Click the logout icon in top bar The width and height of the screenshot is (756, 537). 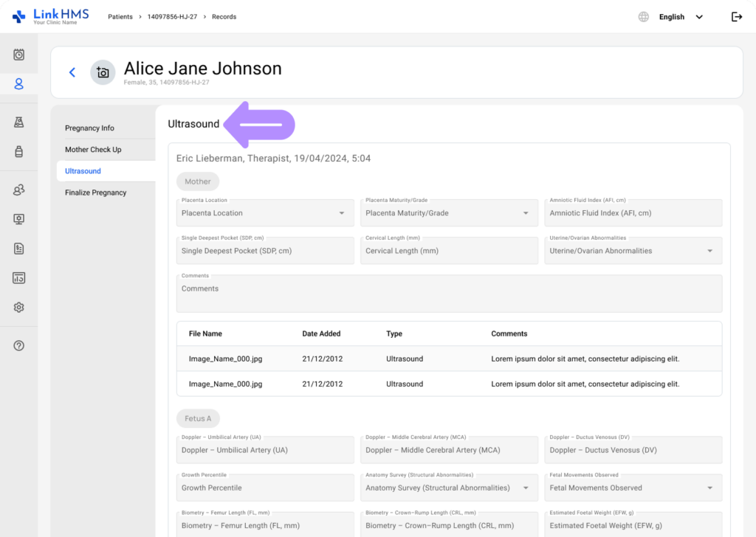pos(736,17)
